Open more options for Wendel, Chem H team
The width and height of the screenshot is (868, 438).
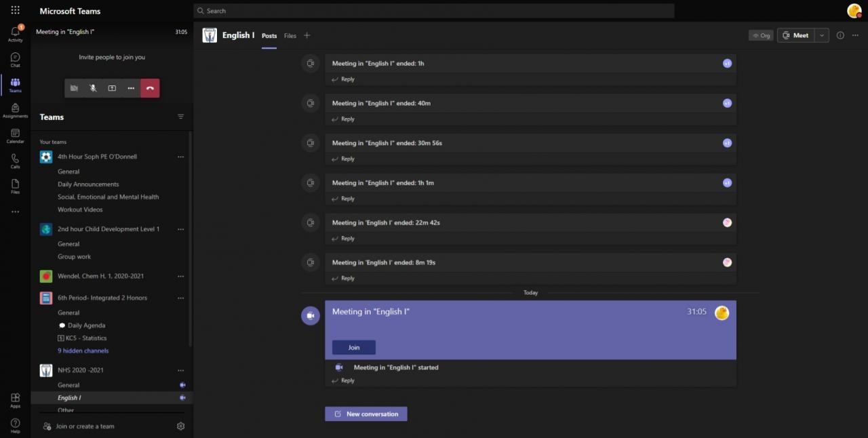(x=180, y=276)
